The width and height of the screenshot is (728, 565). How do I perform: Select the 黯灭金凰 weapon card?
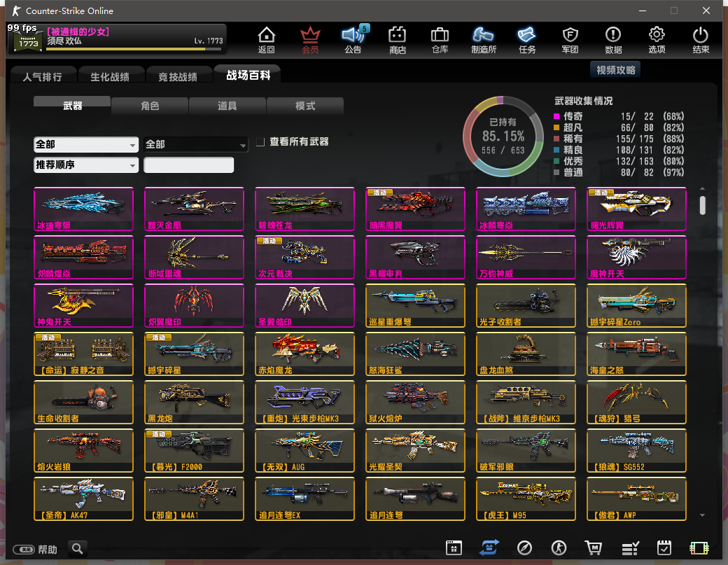click(194, 209)
